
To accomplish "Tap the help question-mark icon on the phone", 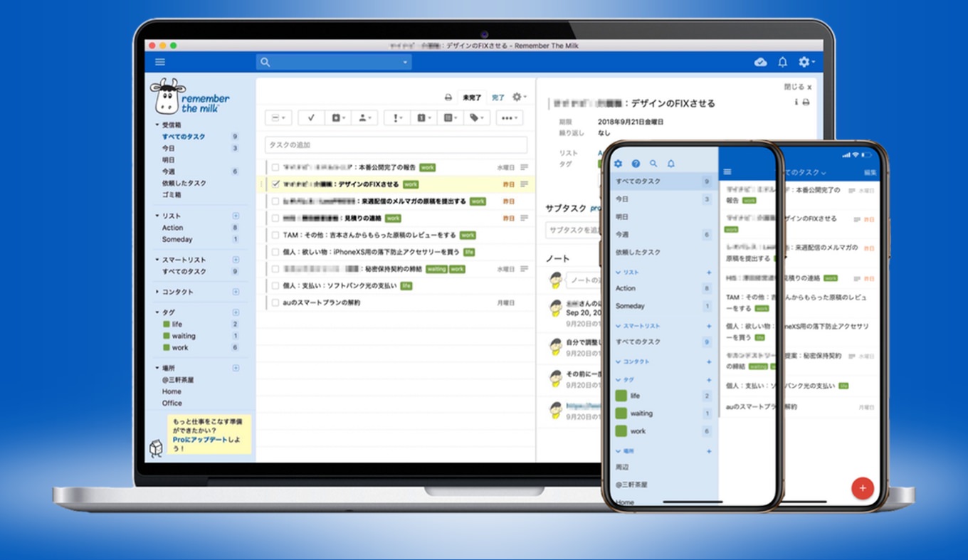I will pyautogui.click(x=636, y=164).
